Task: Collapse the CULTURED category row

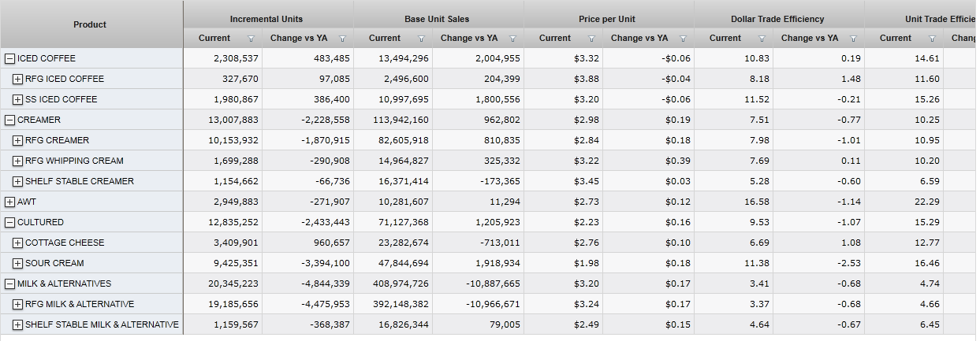Action: pos(10,222)
